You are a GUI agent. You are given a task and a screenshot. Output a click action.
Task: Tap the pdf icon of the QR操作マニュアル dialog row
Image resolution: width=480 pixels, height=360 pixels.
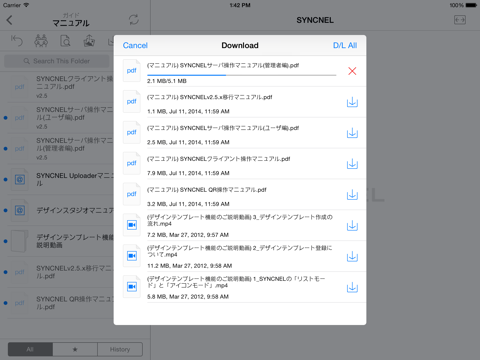click(x=132, y=194)
